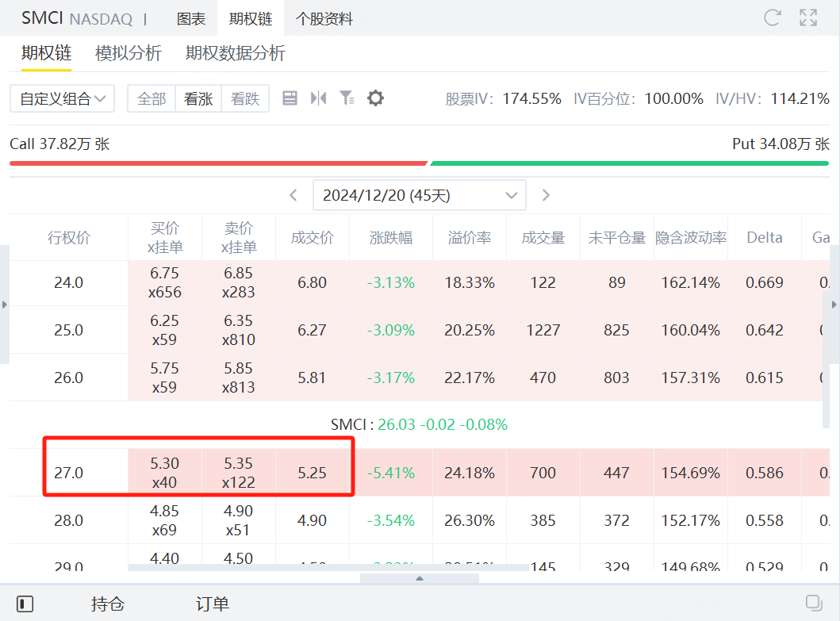
Task: Sort by 隐含波动率 column header
Action: tap(691, 237)
